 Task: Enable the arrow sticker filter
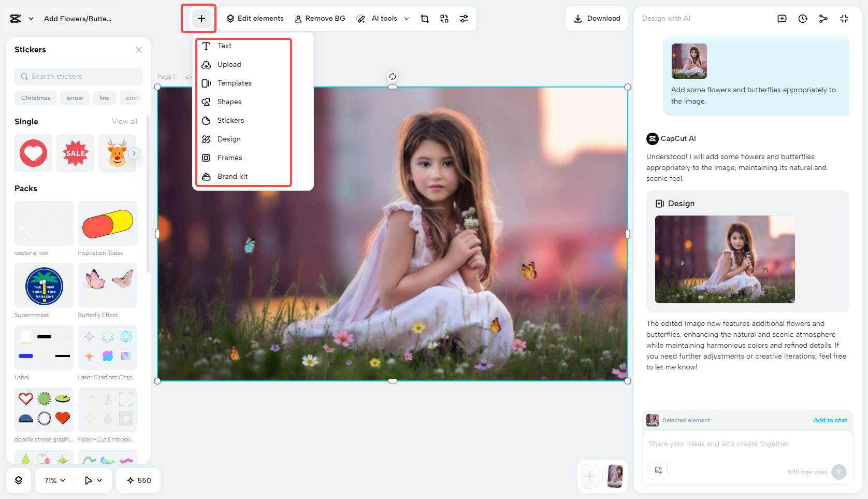75,97
